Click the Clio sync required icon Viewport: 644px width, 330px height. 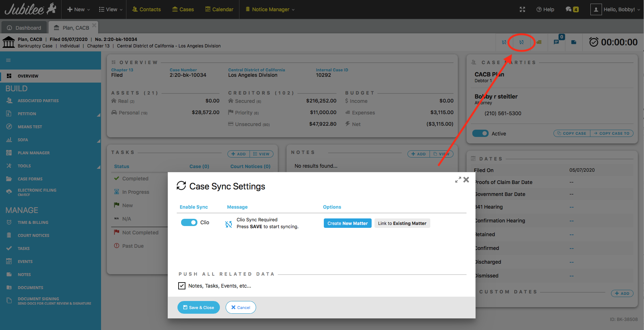click(229, 224)
